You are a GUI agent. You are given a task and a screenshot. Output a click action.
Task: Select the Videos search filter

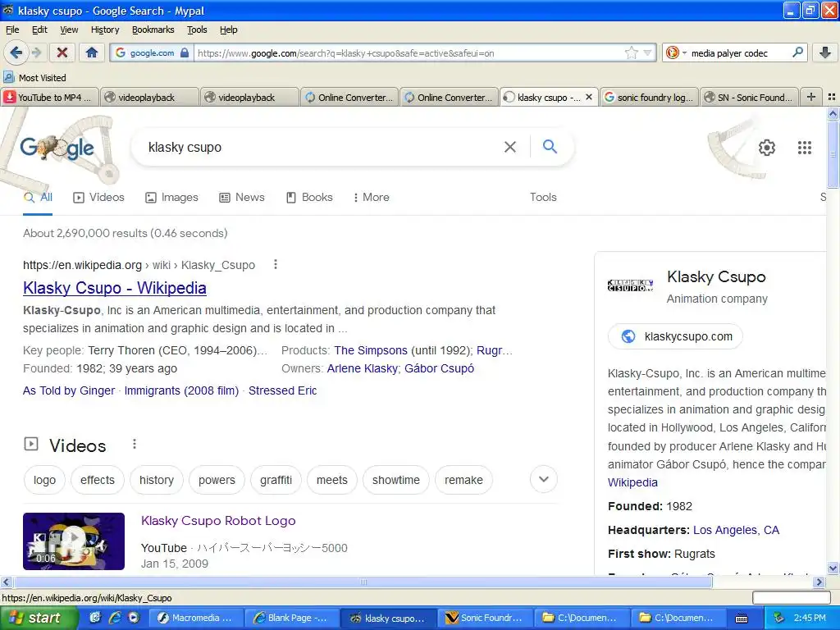point(98,197)
